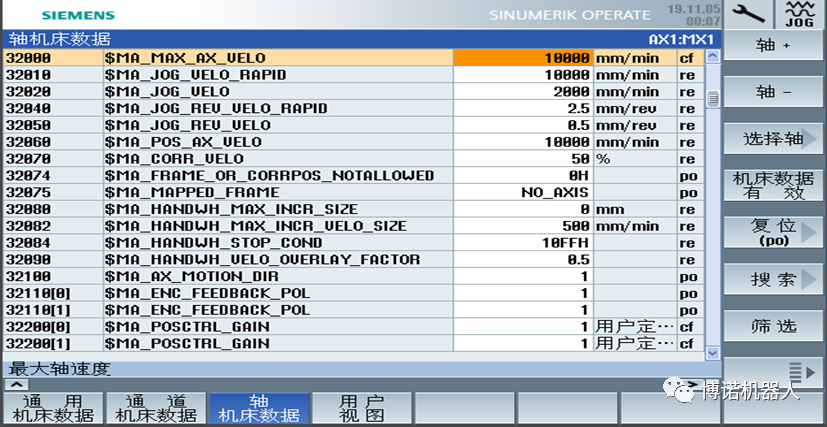
Task: Open the 用户视图 tab
Action: coord(361,408)
